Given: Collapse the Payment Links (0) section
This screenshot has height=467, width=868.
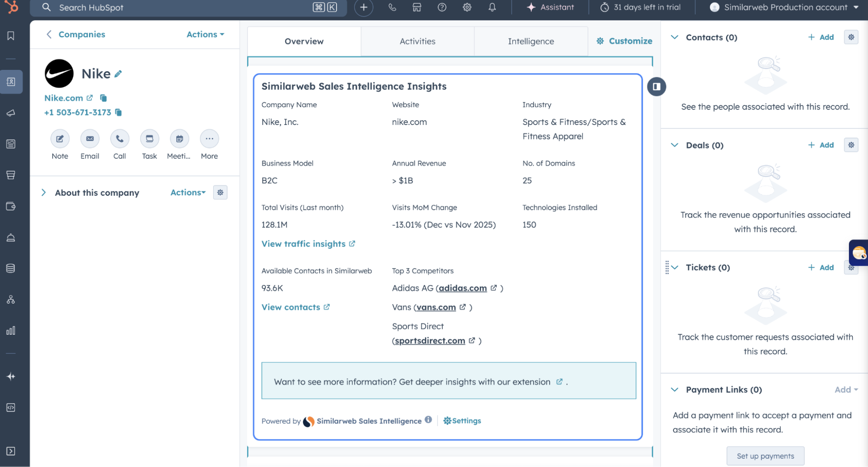Looking at the screenshot, I should [674, 390].
